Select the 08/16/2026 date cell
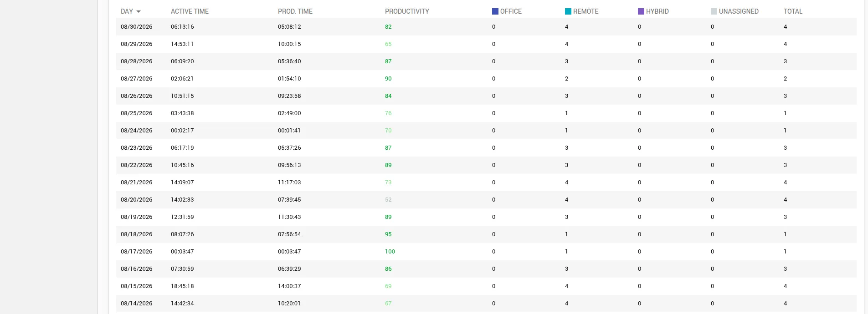The width and height of the screenshot is (868, 314). click(137, 269)
